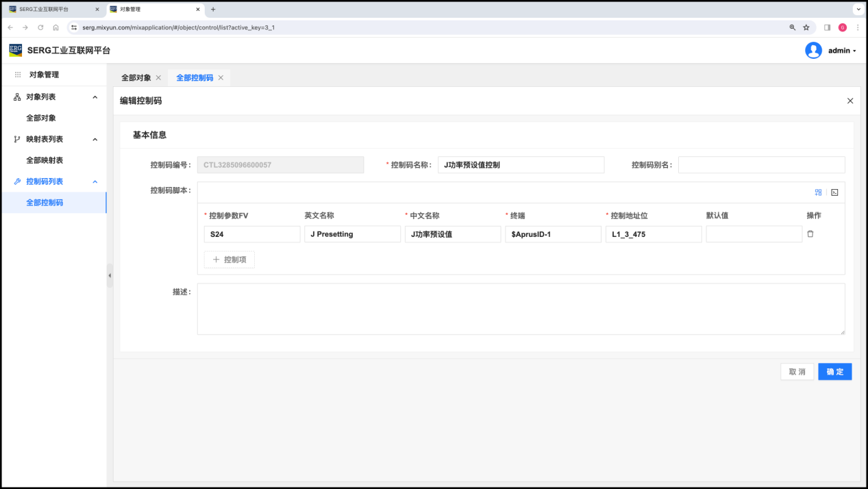Image resolution: width=868 pixels, height=489 pixels.
Task: Click the 确定 confirm button
Action: tap(834, 372)
